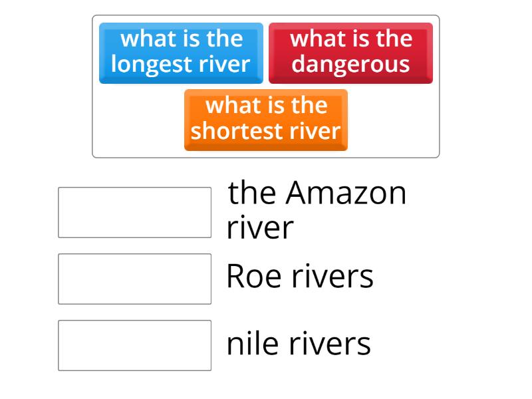532x399 pixels.
Task: Click the answer box beside 'the Amazon river'
Action: pos(134,211)
